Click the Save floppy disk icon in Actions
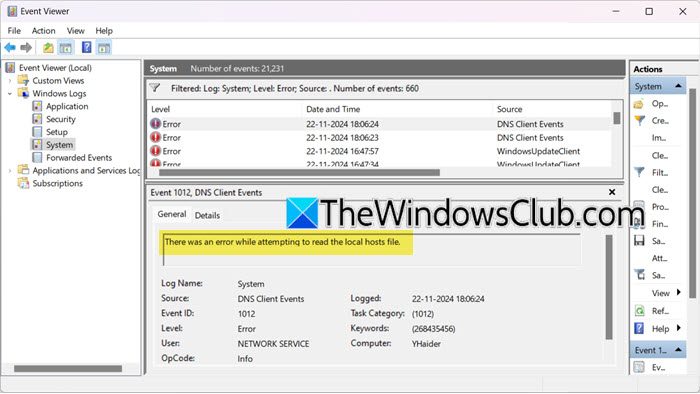700x394 pixels. [x=639, y=241]
